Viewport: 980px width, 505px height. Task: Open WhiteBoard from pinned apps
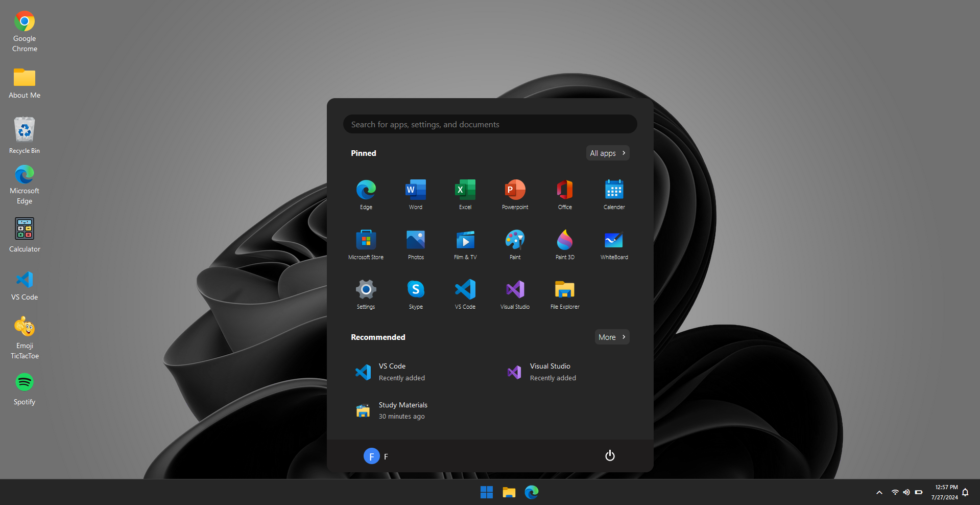(x=614, y=244)
